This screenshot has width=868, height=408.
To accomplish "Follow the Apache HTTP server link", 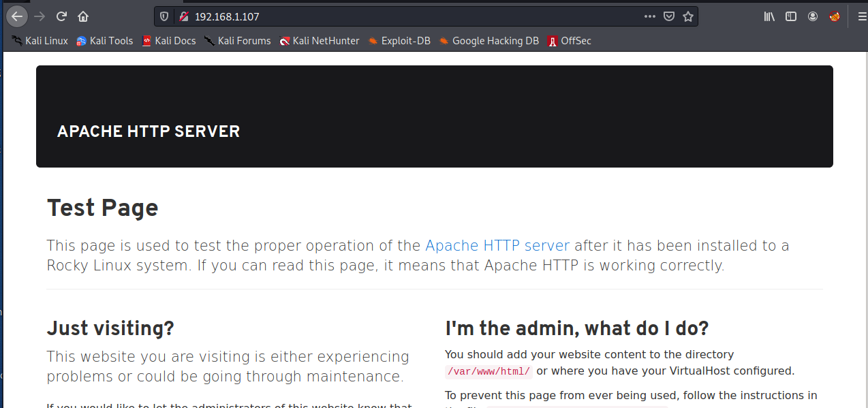I will point(497,245).
